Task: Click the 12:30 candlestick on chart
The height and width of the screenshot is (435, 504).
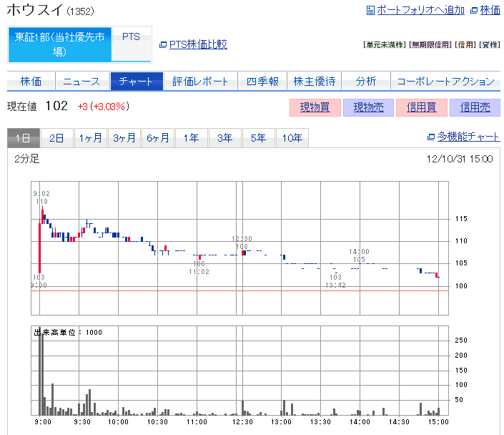Action: coord(244,252)
